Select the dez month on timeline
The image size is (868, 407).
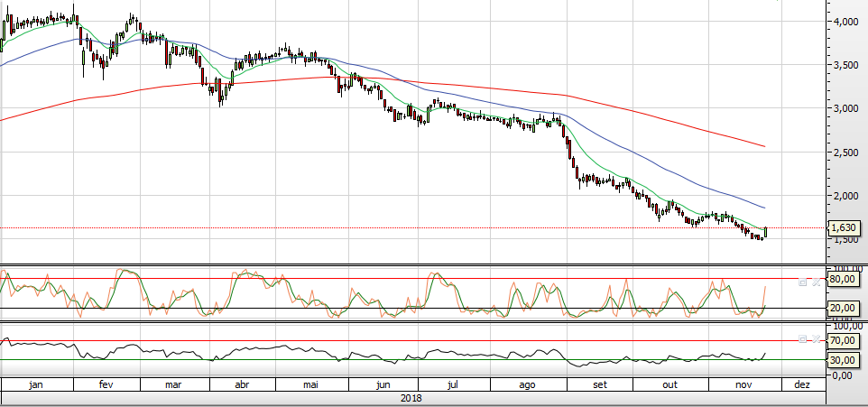(x=801, y=384)
